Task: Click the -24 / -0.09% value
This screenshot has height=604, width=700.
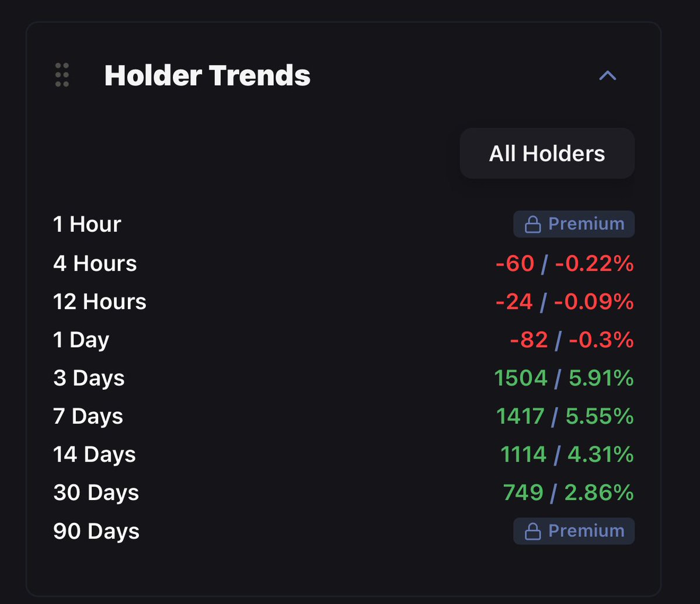Action: click(565, 302)
